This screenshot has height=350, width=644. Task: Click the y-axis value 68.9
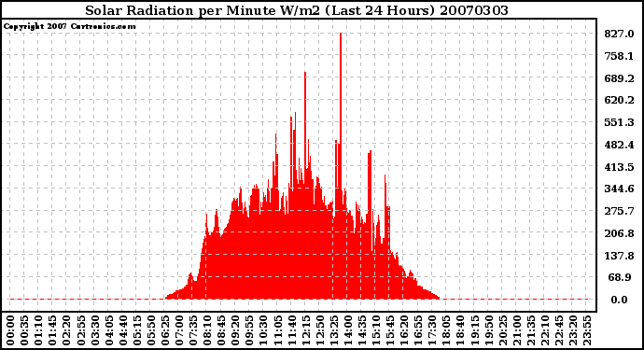click(x=620, y=278)
